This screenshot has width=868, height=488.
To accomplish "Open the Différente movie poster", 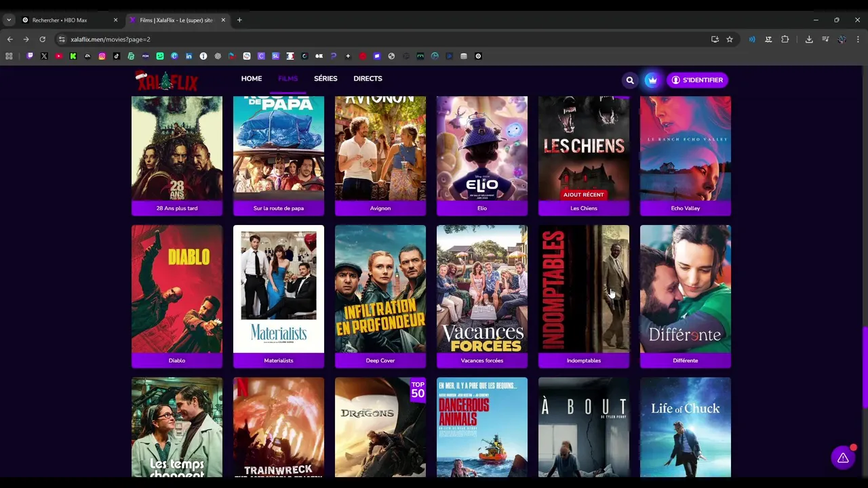I will pos(686,289).
